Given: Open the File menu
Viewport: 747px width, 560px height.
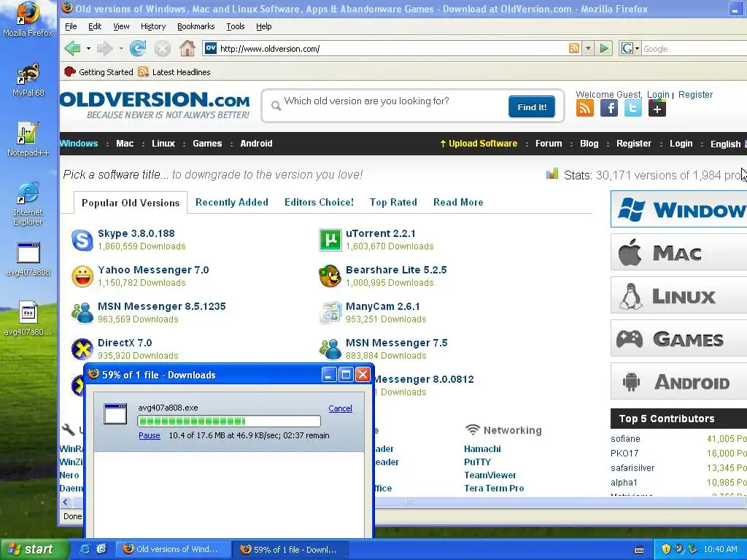Looking at the screenshot, I should pos(71,27).
